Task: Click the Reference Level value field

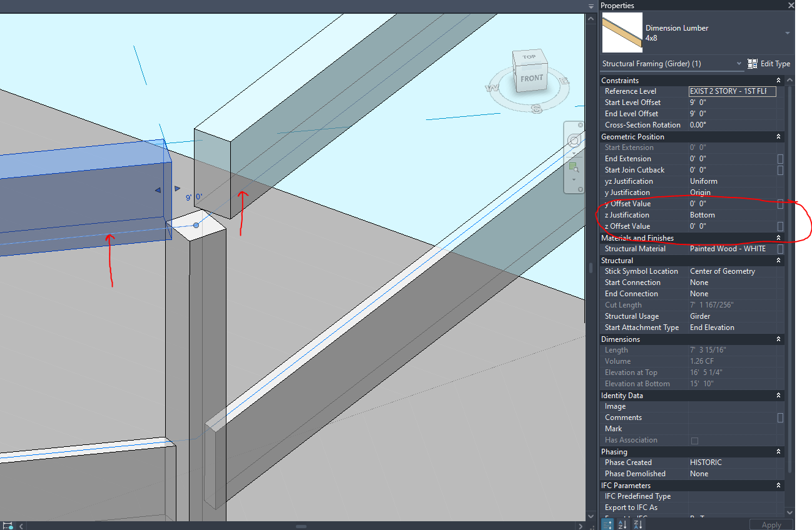Action: [732, 91]
